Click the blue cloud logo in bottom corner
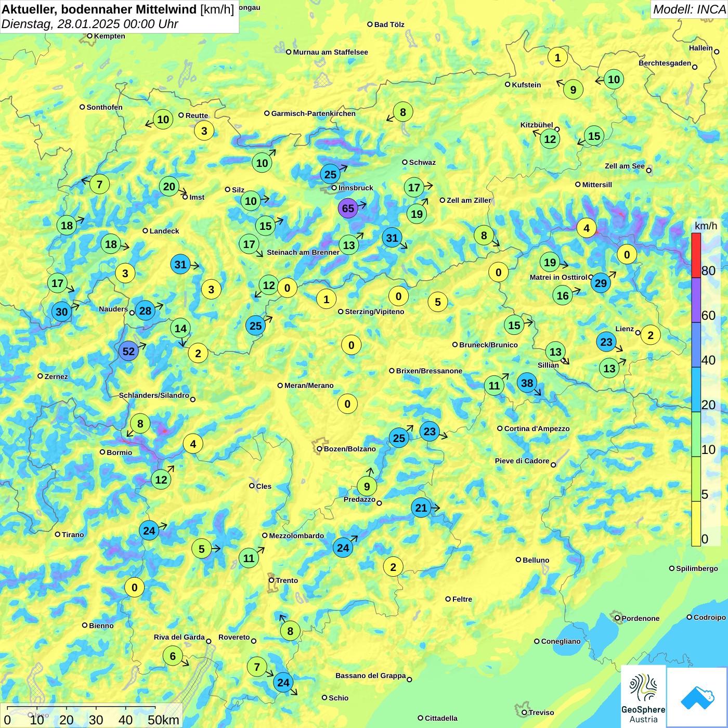Screen dimensions: 728x728 point(697,697)
